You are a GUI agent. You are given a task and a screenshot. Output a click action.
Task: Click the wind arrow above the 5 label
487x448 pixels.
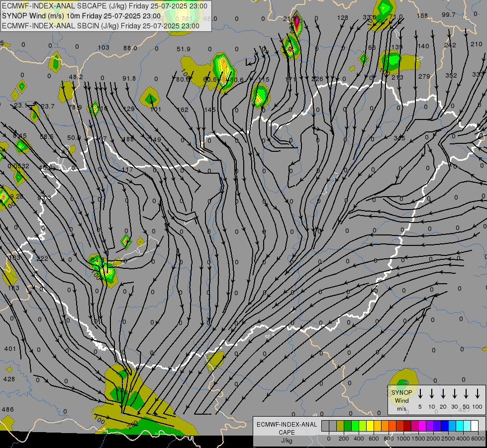coord(420,393)
